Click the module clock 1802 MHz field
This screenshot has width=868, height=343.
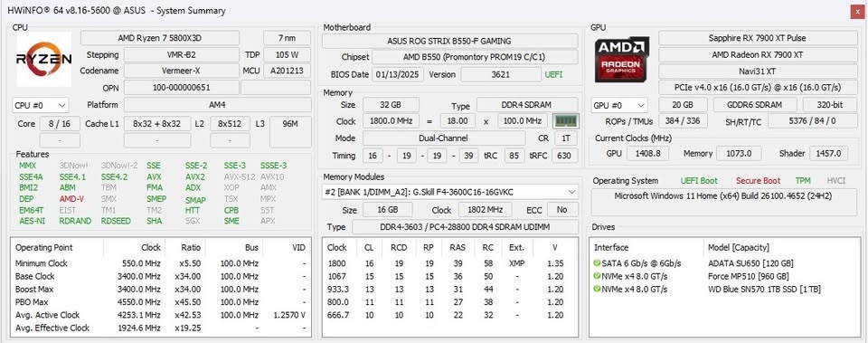pos(485,209)
